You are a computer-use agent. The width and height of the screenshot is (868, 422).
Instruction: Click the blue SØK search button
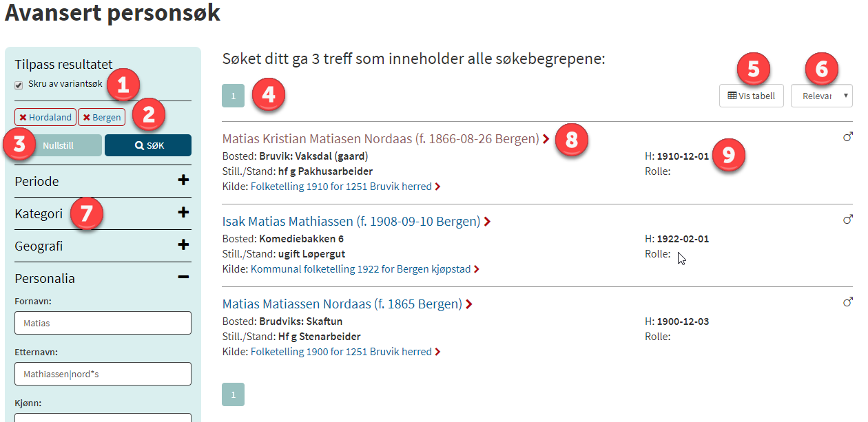point(148,145)
